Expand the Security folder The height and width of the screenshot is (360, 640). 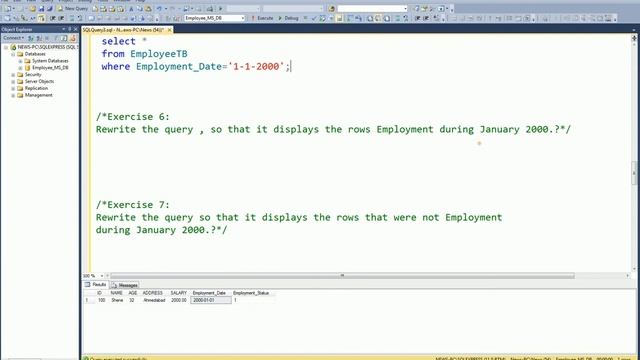13,75
